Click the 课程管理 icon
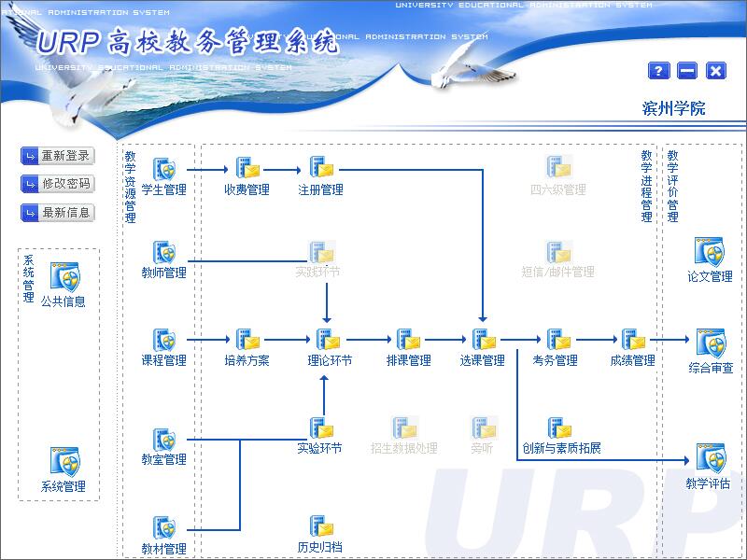This screenshot has height=560, width=747. click(x=164, y=341)
